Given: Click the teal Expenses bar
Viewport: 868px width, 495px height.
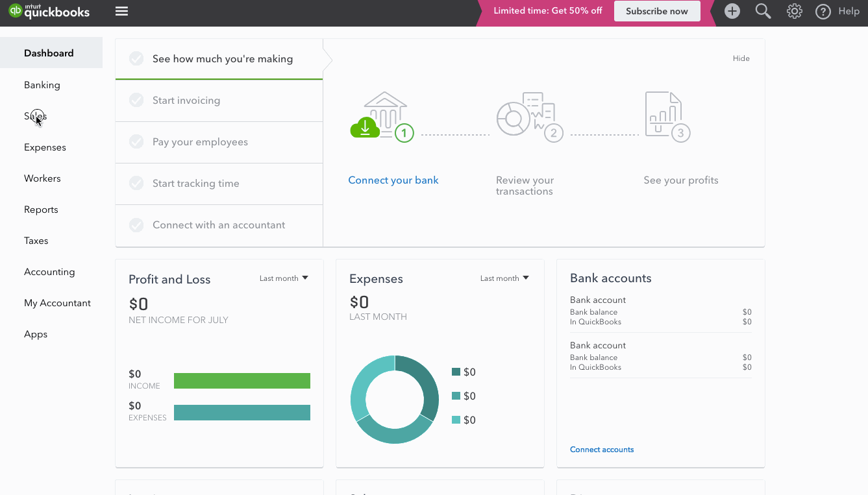Looking at the screenshot, I should pos(242,413).
